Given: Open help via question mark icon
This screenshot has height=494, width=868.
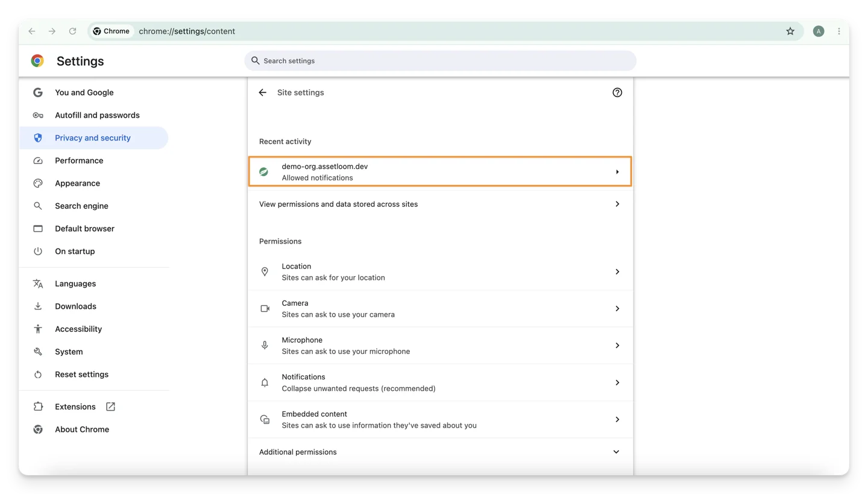Looking at the screenshot, I should [x=617, y=92].
